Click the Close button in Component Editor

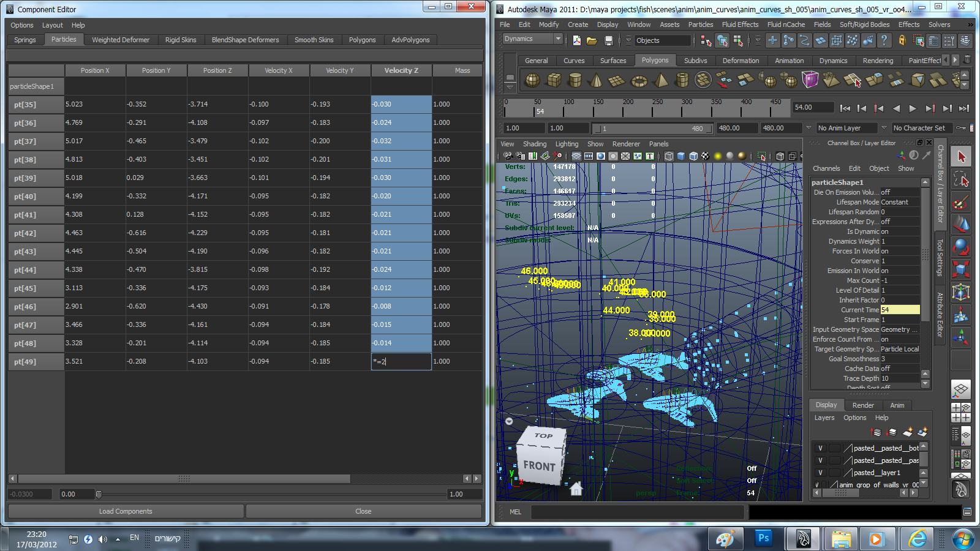point(363,511)
